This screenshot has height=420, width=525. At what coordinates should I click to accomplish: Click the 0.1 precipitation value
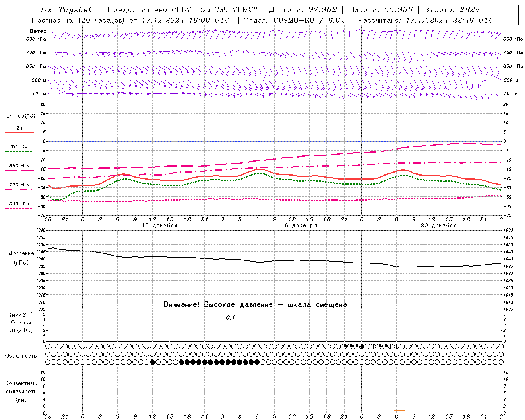tap(231, 317)
